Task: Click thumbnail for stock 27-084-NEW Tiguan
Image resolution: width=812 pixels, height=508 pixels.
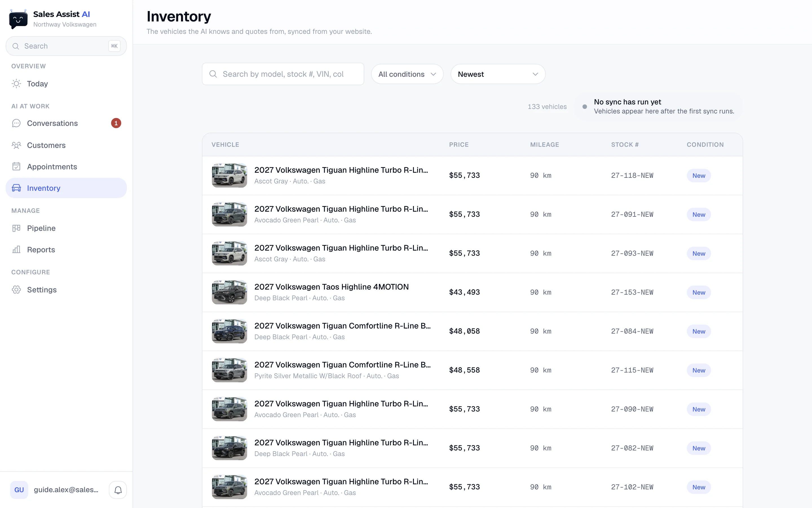Action: point(230,331)
